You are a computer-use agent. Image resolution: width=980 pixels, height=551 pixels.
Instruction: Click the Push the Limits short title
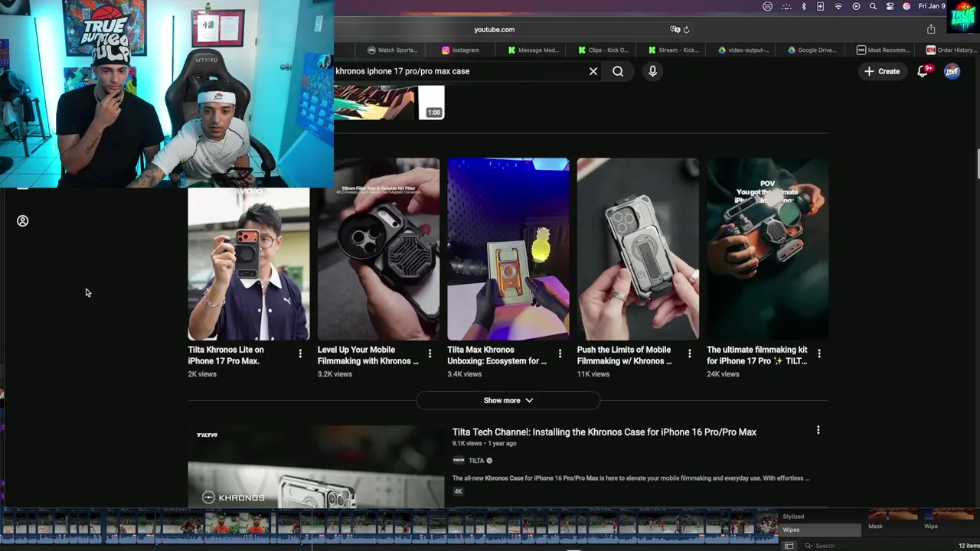pyautogui.click(x=624, y=355)
